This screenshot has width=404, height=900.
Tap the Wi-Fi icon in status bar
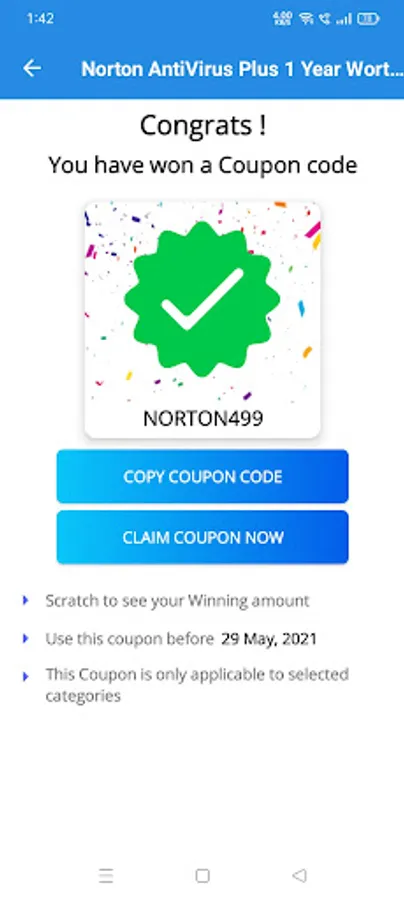(306, 19)
